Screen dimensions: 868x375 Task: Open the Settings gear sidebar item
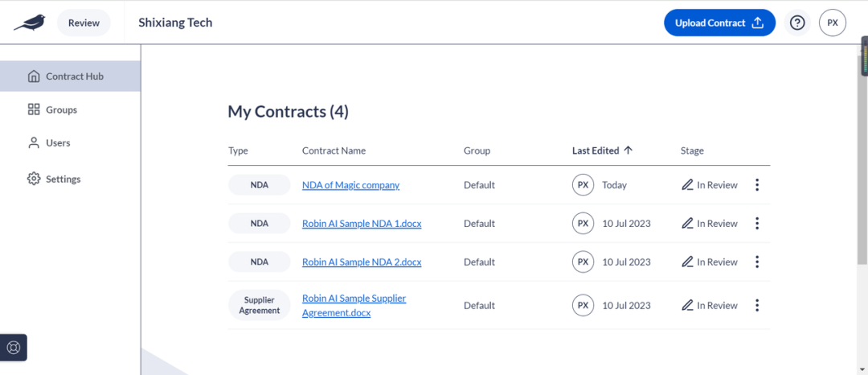[55, 179]
